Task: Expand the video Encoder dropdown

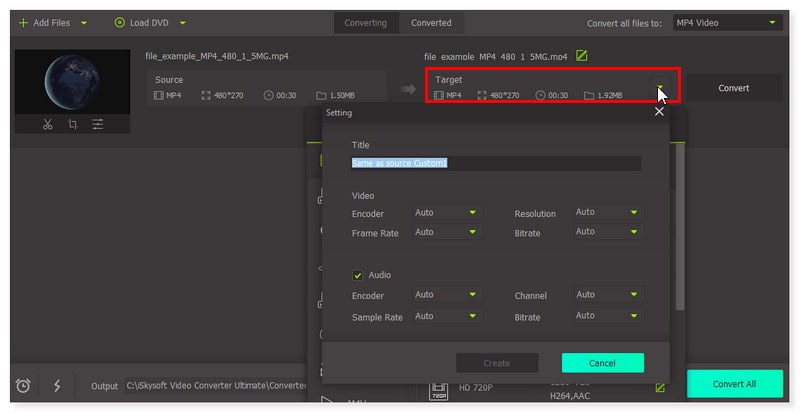Action: coord(447,212)
